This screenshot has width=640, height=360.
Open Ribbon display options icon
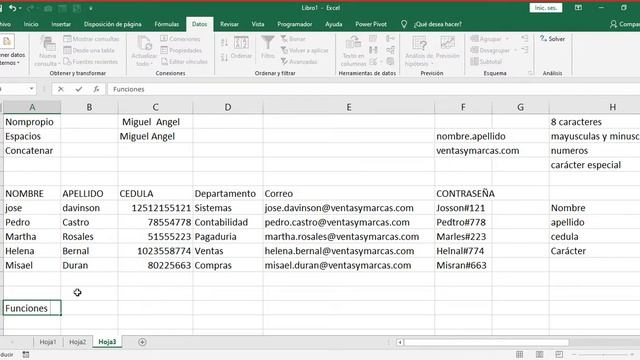click(578, 8)
